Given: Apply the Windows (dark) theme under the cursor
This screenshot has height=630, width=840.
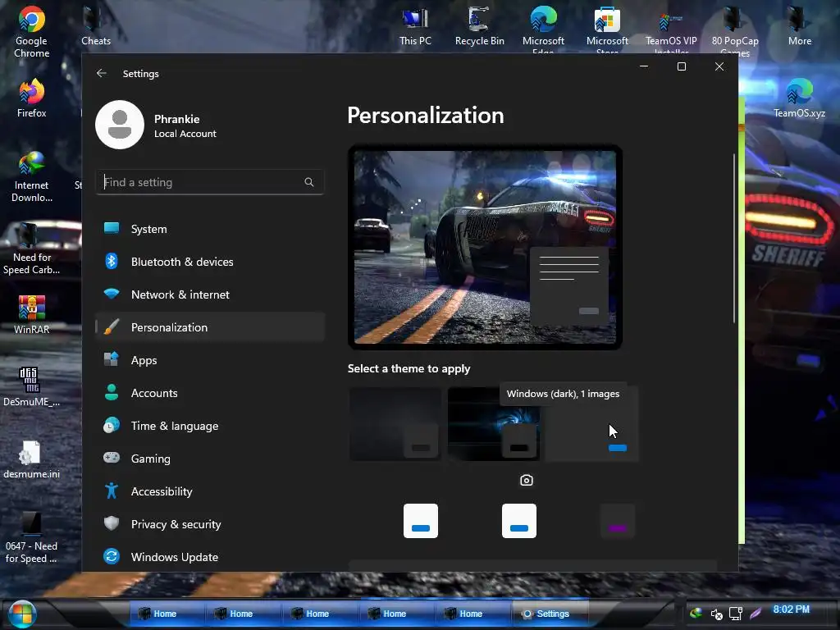Looking at the screenshot, I should (x=592, y=424).
